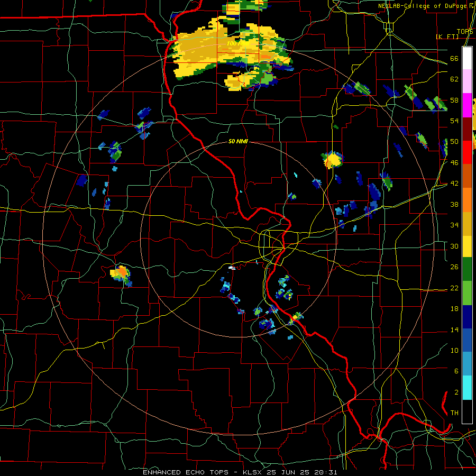This screenshot has width=476, height=476.
Task: Click the white swatch atop the legend
Action: tap(467, 58)
